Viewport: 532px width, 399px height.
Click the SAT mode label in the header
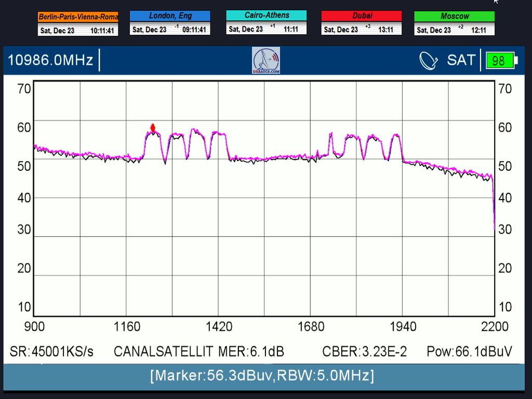tap(461, 60)
